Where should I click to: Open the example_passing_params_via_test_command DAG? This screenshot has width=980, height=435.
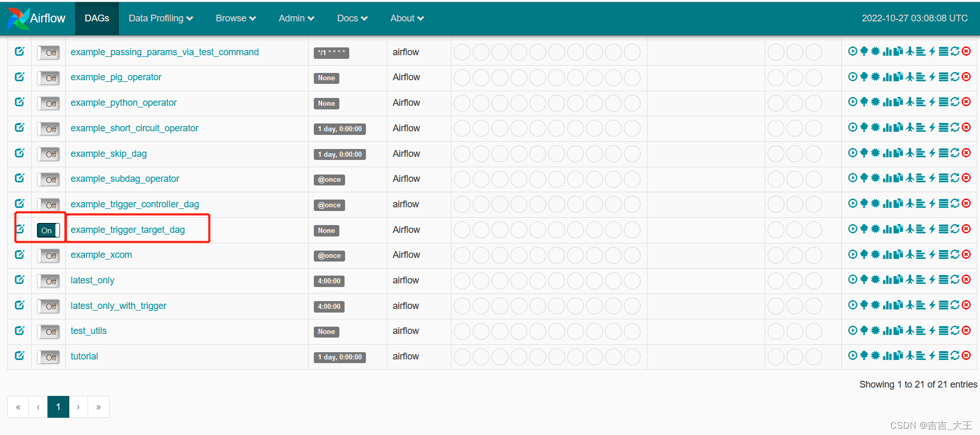[x=165, y=52]
